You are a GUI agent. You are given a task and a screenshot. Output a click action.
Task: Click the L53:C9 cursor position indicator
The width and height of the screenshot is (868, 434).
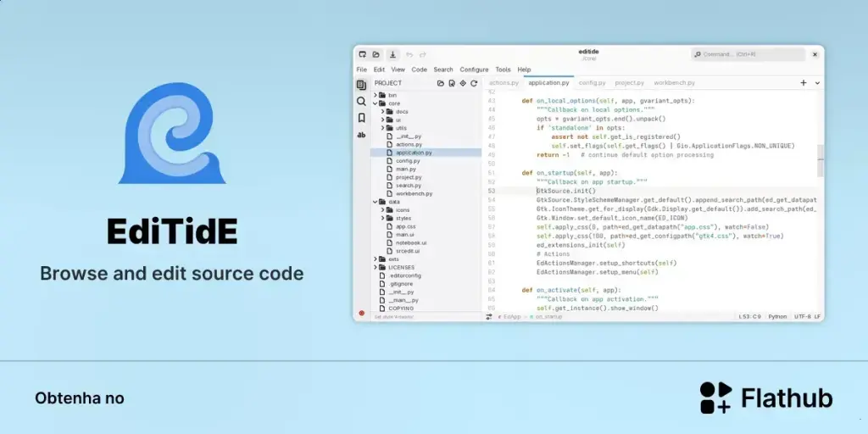click(750, 317)
